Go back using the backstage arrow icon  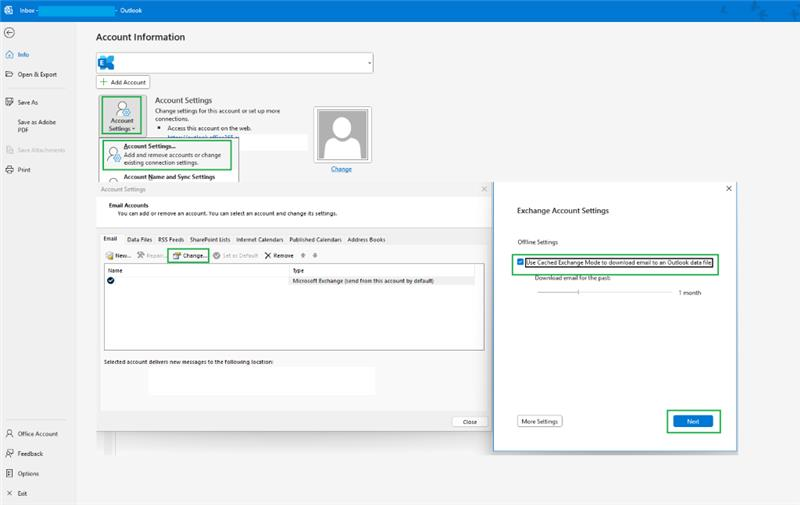tap(9, 33)
